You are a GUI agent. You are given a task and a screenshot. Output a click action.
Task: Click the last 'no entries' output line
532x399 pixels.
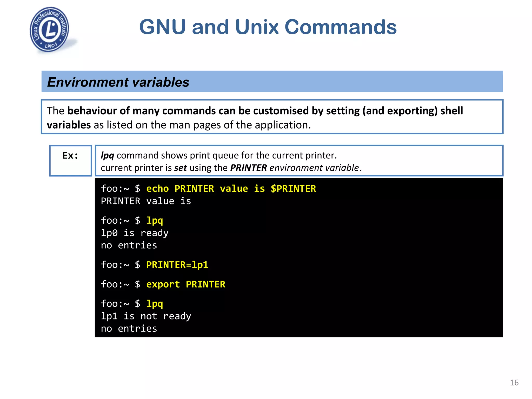(x=129, y=329)
